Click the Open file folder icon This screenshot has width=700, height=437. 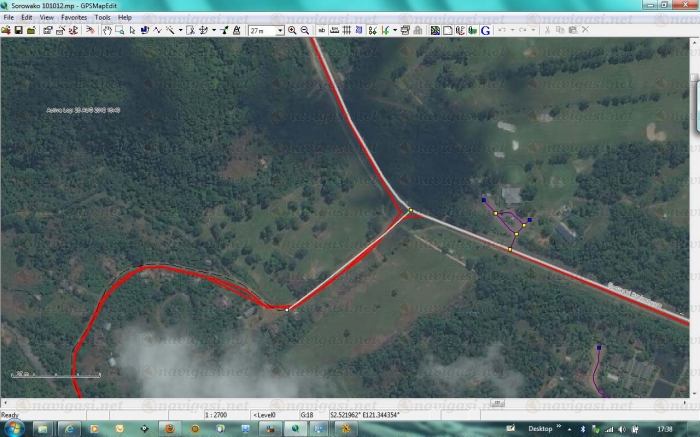(x=6, y=31)
